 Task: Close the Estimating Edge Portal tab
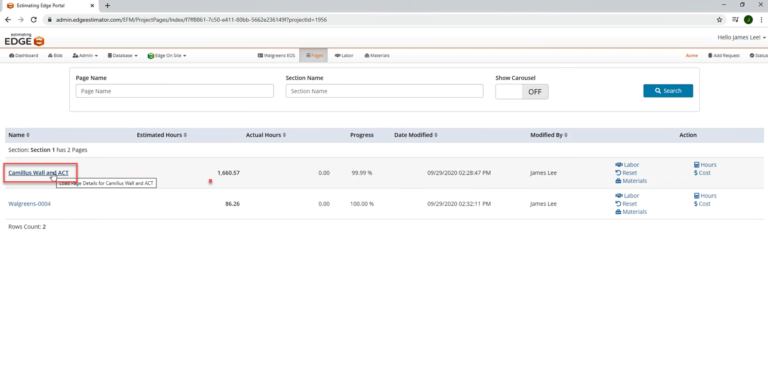92,6
